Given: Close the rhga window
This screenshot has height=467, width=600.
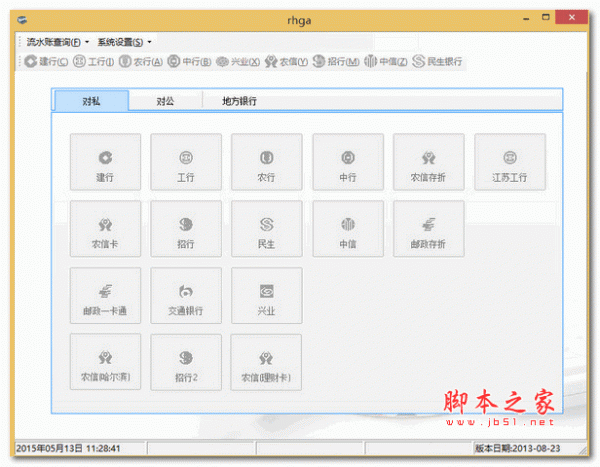Looking at the screenshot, I should (572, 18).
